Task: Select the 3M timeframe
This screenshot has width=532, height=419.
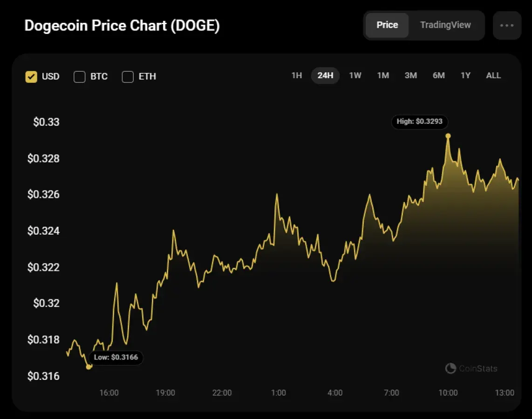Action: (410, 75)
